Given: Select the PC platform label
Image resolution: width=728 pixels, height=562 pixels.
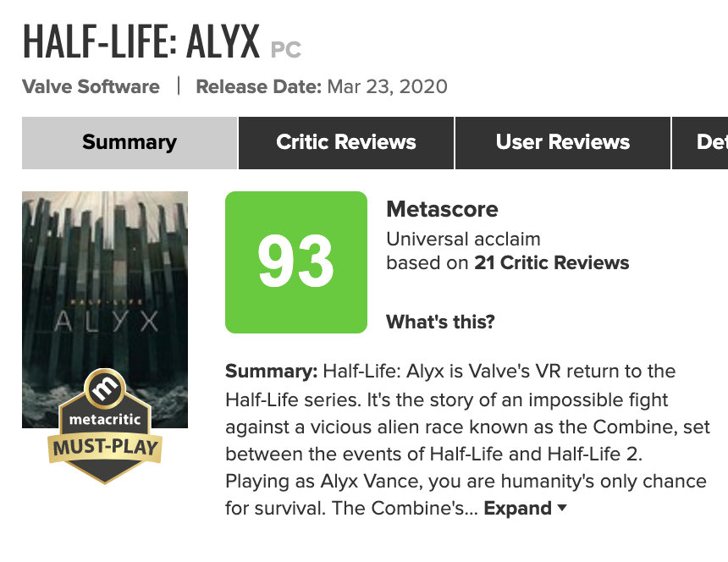Looking at the screenshot, I should [x=285, y=50].
